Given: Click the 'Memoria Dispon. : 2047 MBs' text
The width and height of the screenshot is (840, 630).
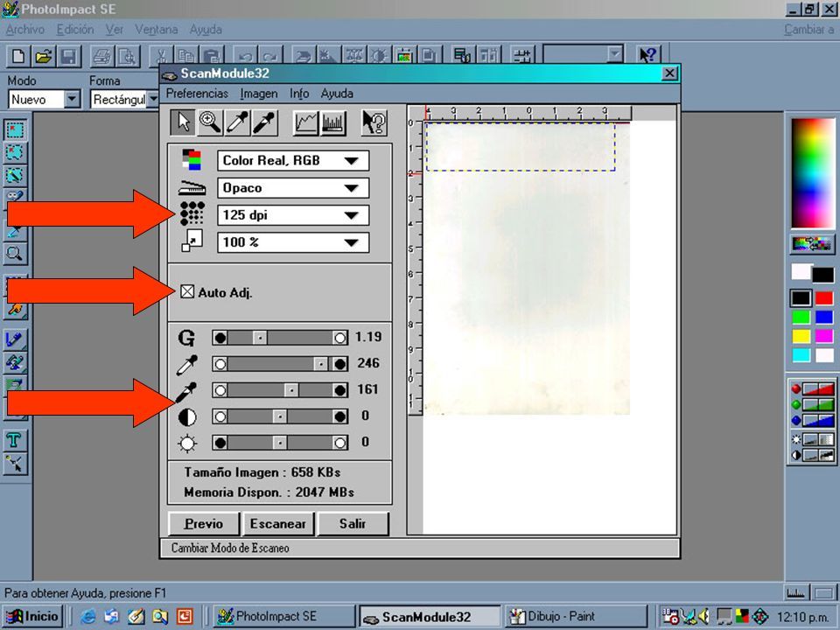Looking at the screenshot, I should coord(269,493).
